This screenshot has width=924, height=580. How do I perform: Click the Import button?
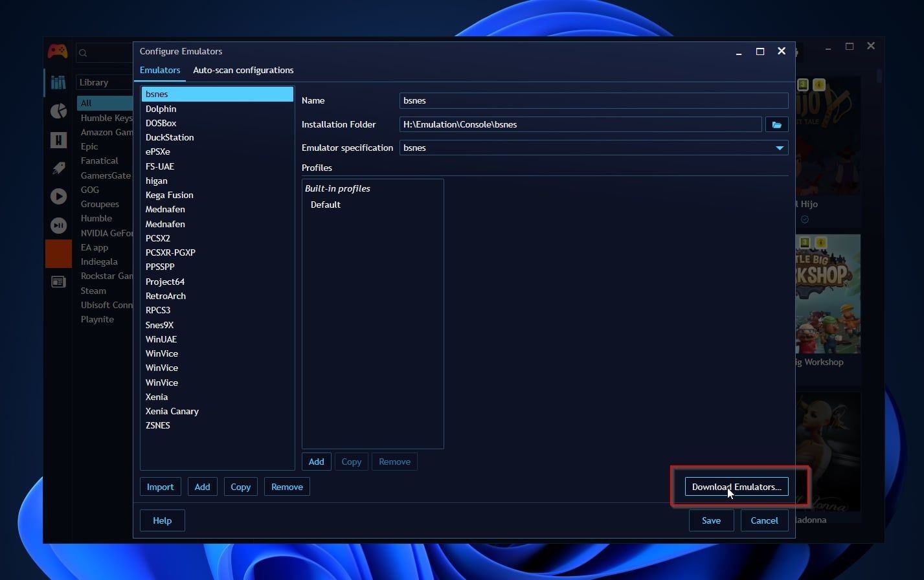(x=161, y=487)
